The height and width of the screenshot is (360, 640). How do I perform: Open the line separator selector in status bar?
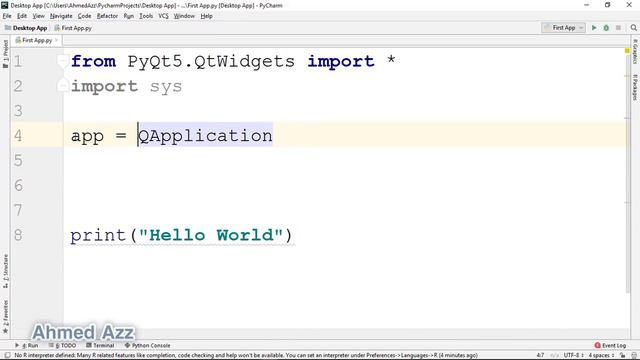(554, 355)
